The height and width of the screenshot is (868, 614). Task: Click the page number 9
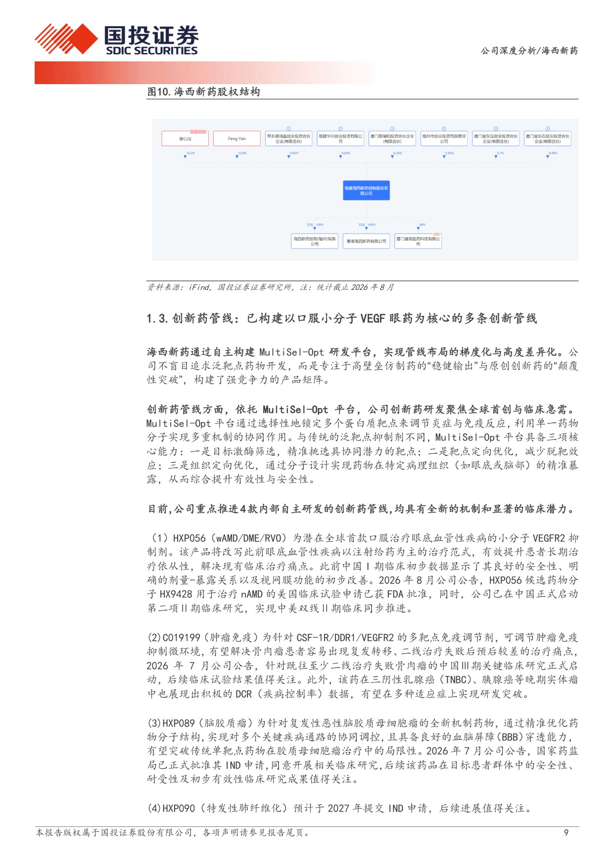click(566, 833)
